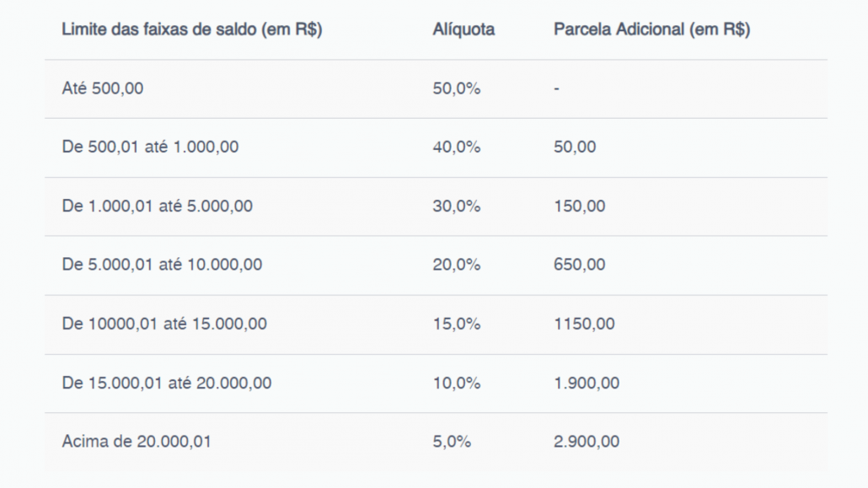The width and height of the screenshot is (868, 488).
Task: Click the 1150,00 additional amount value
Action: [584, 324]
